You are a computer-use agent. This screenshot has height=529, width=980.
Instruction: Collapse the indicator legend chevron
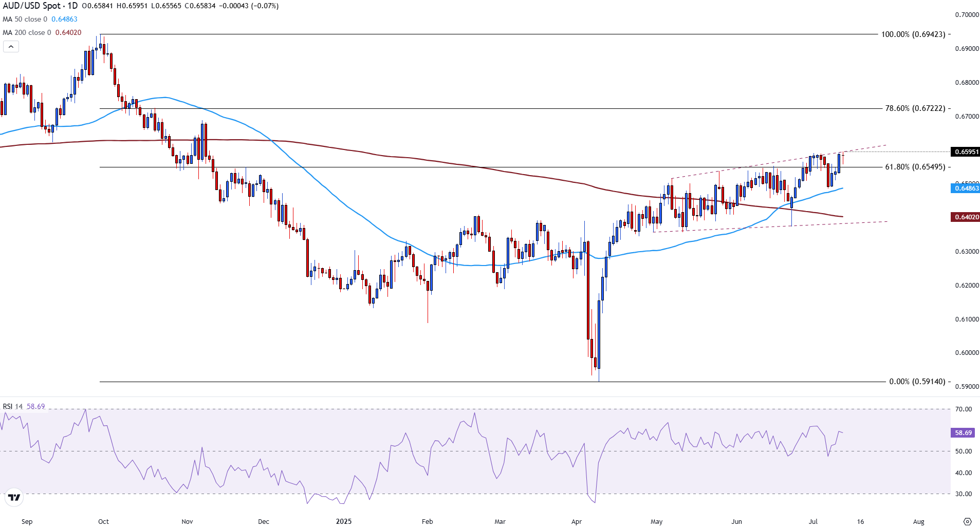11,47
